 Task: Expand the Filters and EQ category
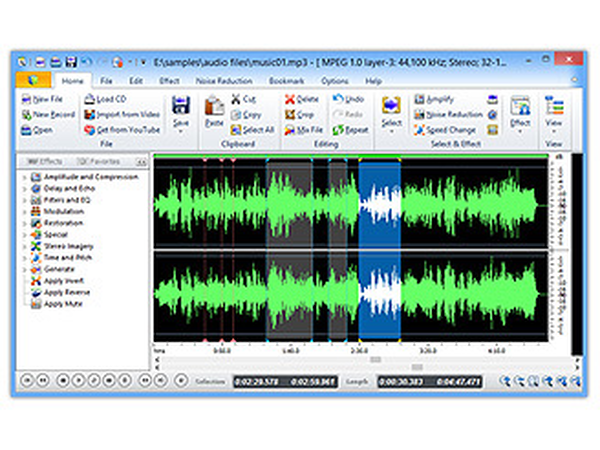tap(24, 200)
